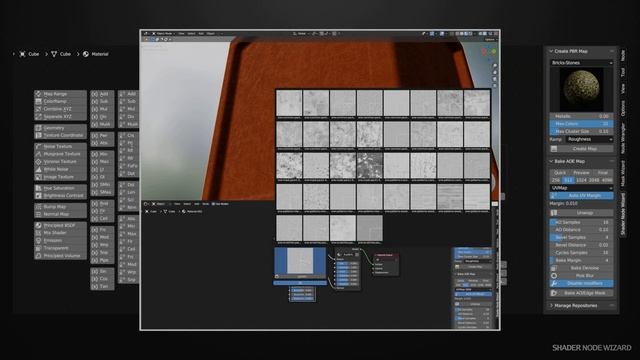Screen dimensions: 640x360
Task: Add a Pwr math node
Action: tap(102, 135)
